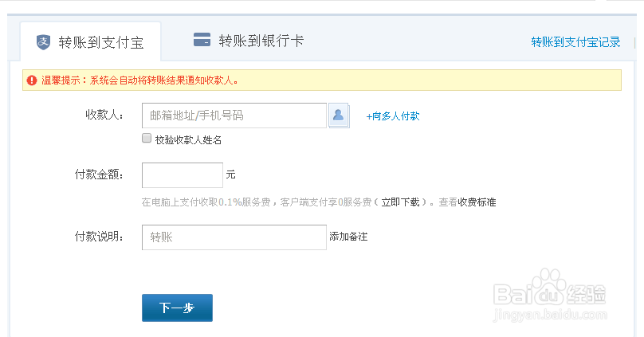The image size is (644, 337).
Task: Click the 元 unit text
Action: pos(230,174)
